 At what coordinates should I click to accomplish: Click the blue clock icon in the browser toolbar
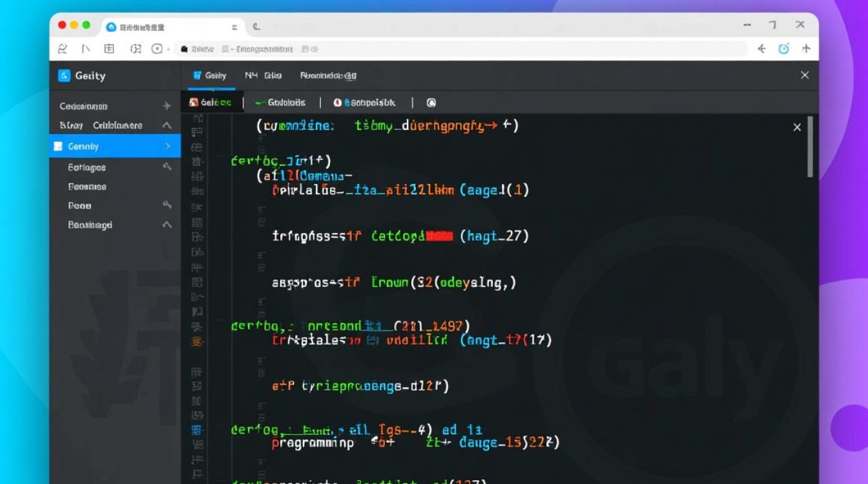coord(784,48)
